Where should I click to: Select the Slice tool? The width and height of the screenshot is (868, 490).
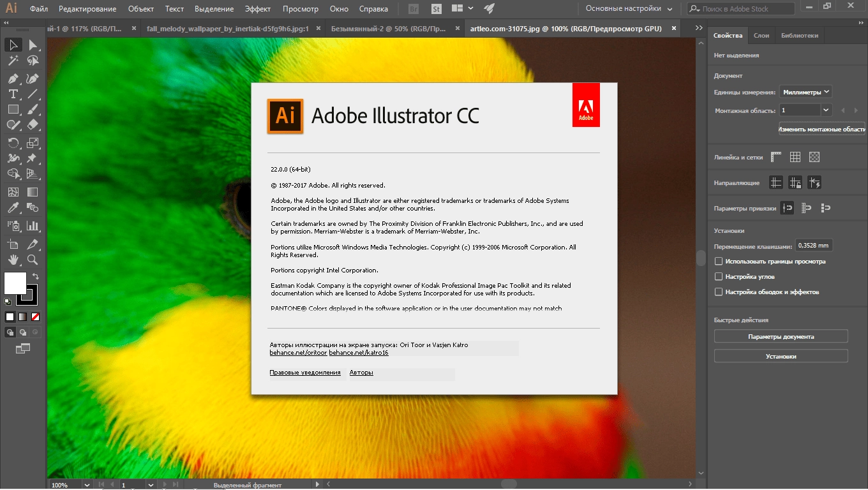point(33,244)
